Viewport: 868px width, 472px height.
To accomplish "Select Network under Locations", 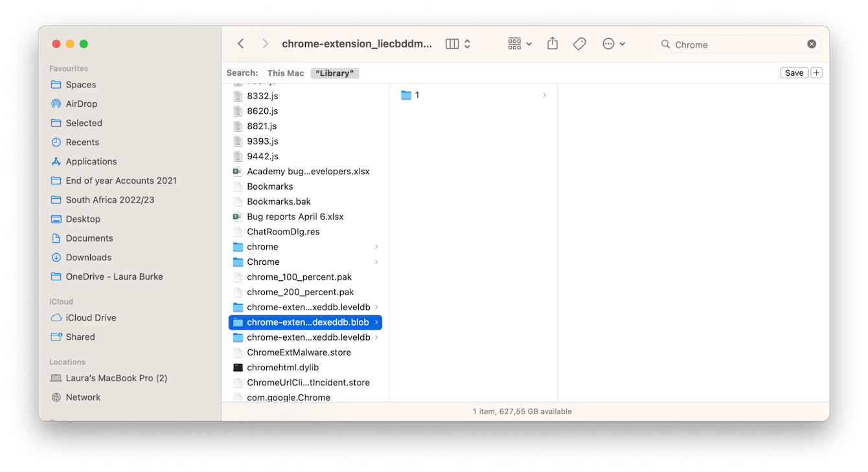I will click(x=84, y=397).
